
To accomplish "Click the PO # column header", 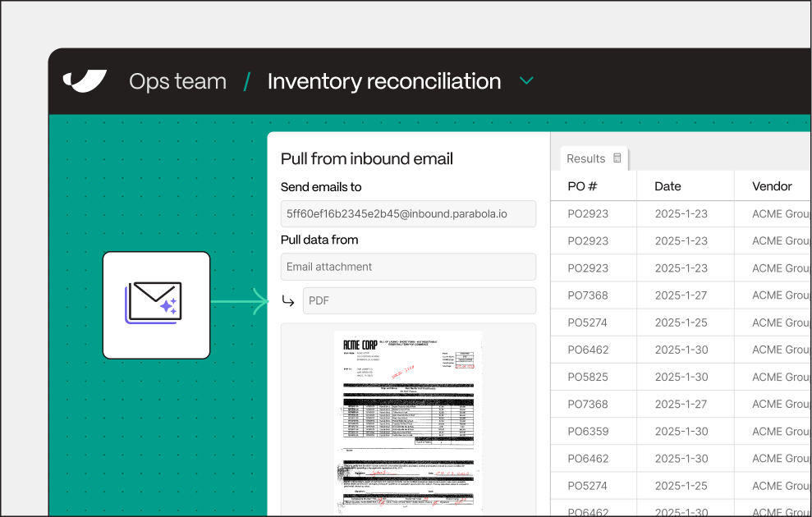I will click(x=594, y=185).
